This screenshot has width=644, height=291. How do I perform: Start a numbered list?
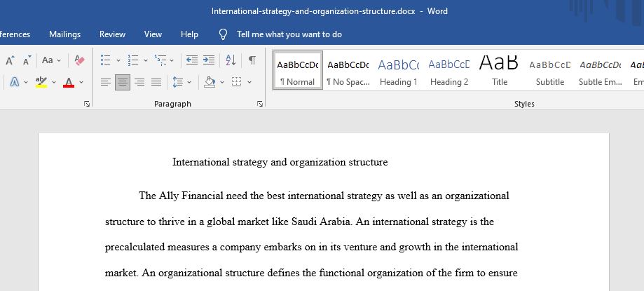(132, 60)
